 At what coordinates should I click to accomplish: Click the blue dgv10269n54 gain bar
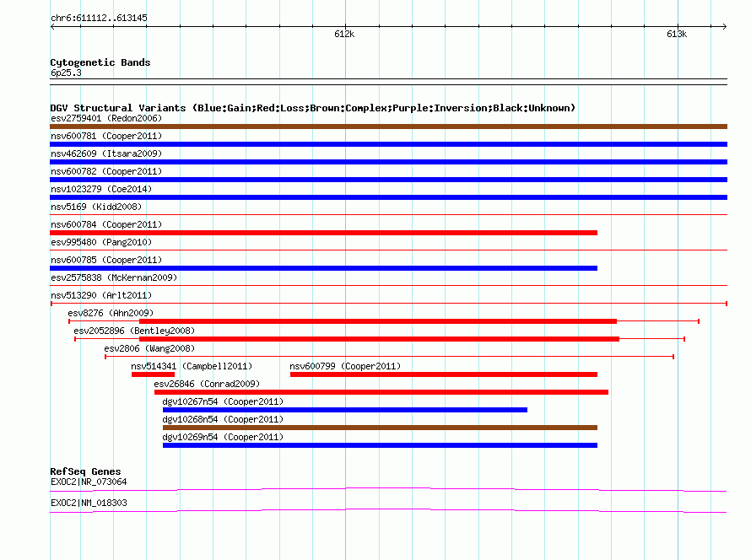pos(380,445)
